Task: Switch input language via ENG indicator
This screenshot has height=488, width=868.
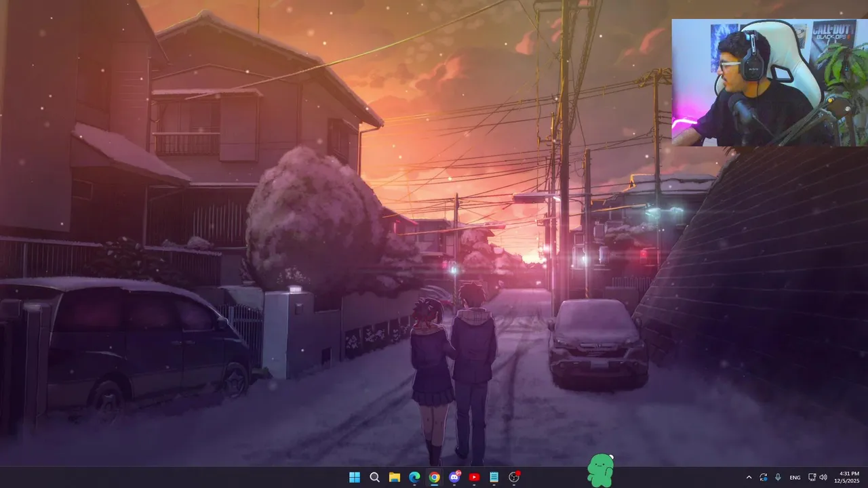Action: point(795,477)
